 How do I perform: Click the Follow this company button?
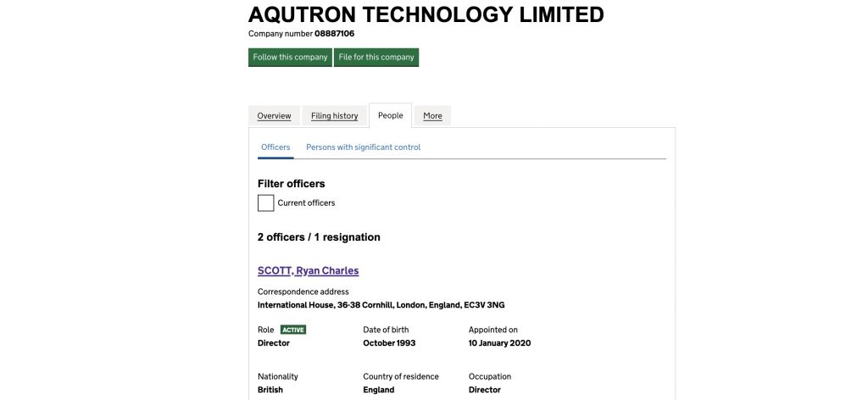click(290, 58)
